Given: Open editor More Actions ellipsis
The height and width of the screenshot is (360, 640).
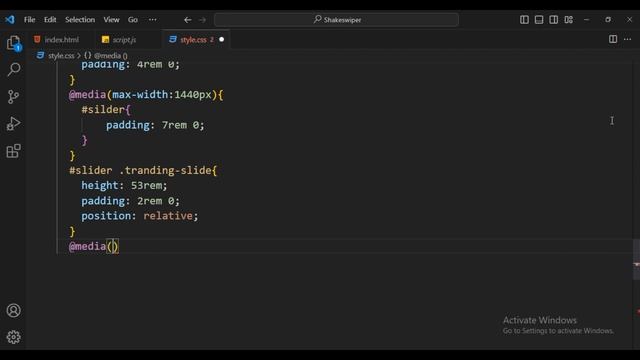Looking at the screenshot, I should pyautogui.click(x=628, y=39).
